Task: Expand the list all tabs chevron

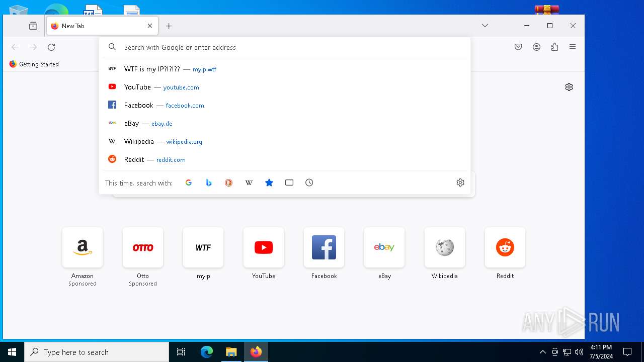Action: [x=485, y=26]
